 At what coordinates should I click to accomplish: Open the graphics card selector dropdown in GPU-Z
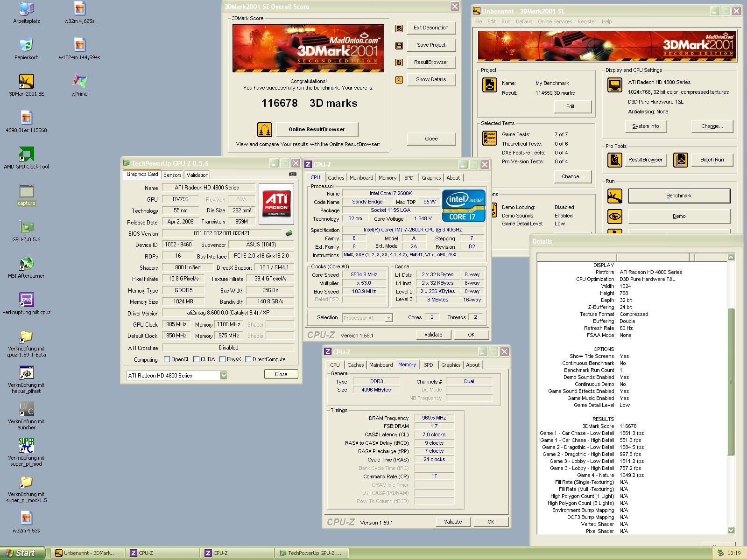click(224, 375)
